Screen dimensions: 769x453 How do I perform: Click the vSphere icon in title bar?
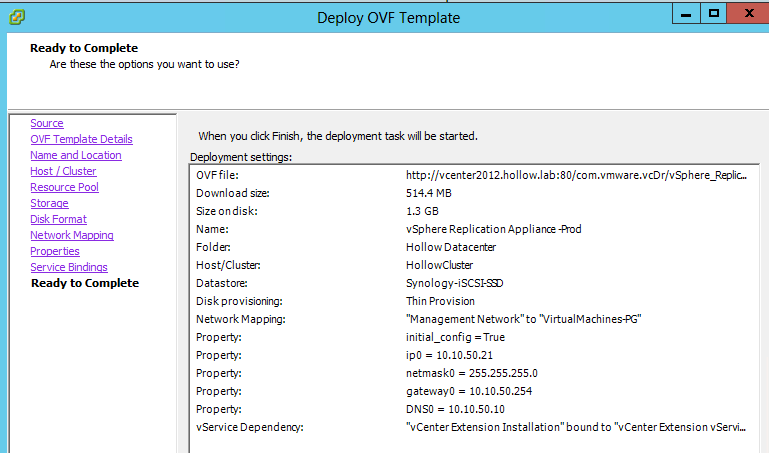pyautogui.click(x=16, y=16)
